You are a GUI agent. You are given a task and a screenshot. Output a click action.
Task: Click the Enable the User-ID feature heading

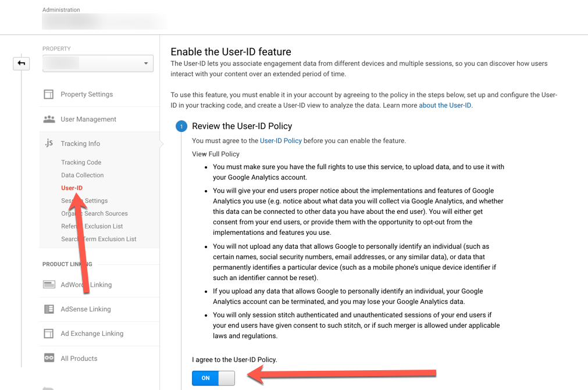coord(231,52)
